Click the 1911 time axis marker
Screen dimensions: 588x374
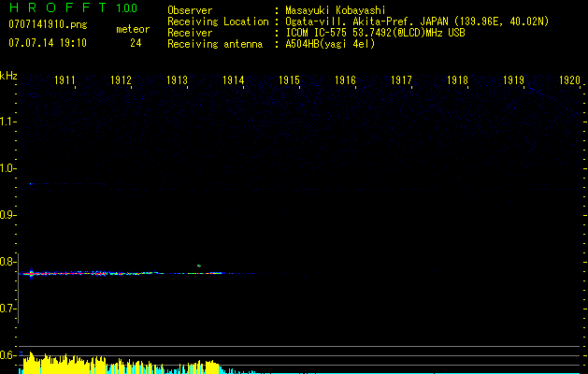(65, 80)
